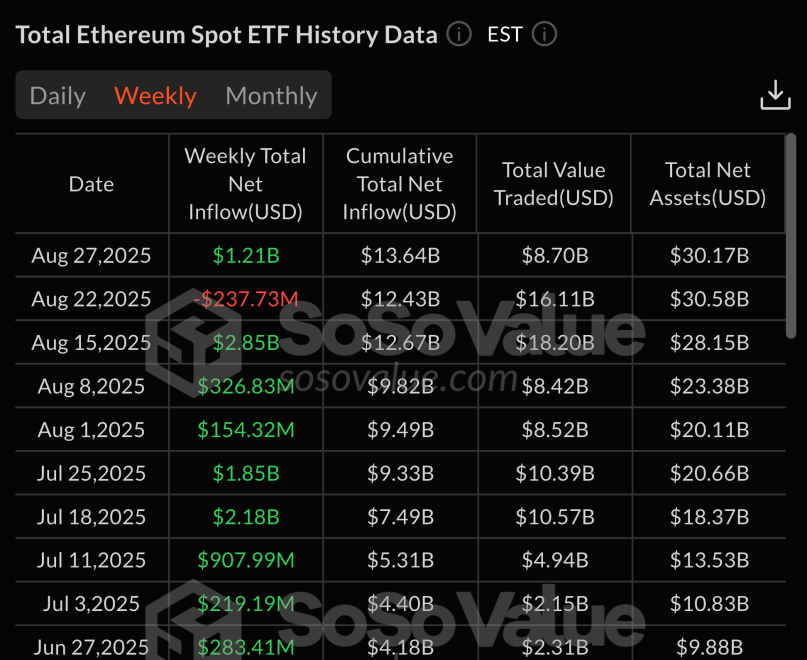The height and width of the screenshot is (660, 807).
Task: Click the $30.17B net assets value
Action: click(707, 255)
